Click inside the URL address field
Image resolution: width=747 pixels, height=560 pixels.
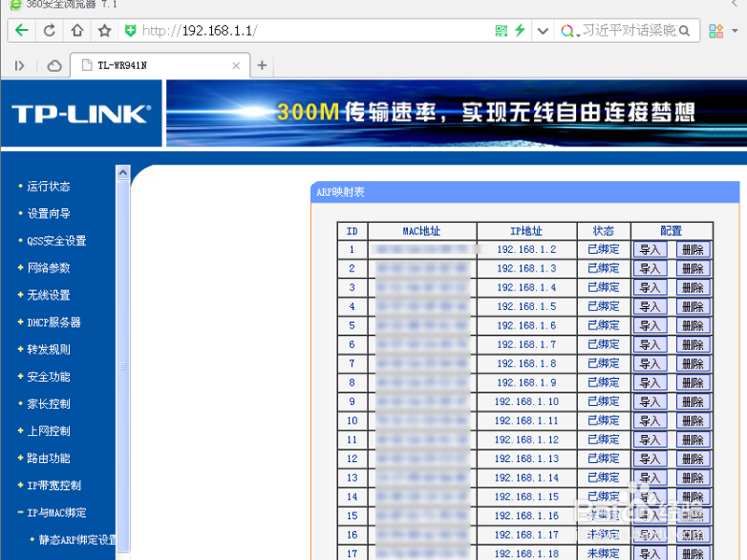(x=280, y=30)
